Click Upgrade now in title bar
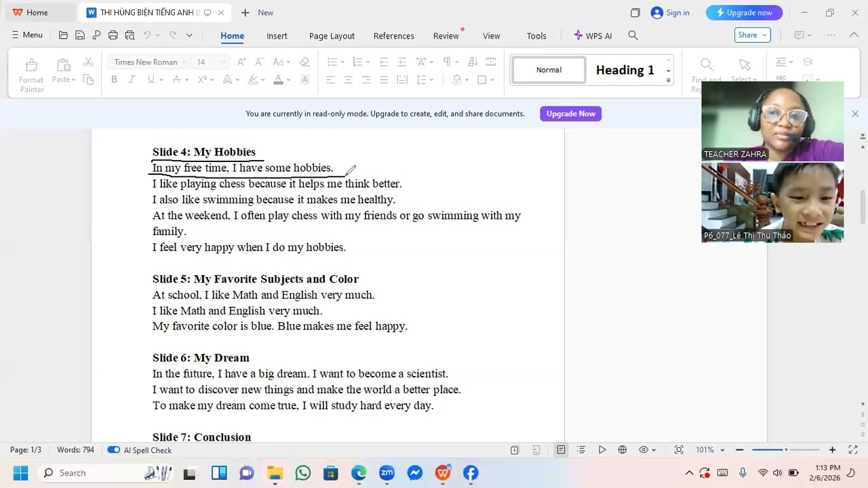 [x=744, y=13]
